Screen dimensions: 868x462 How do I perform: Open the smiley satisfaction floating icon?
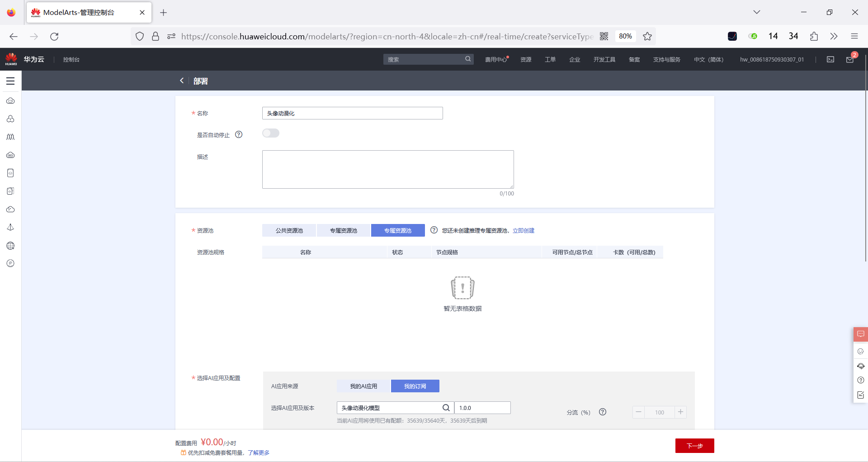click(861, 351)
